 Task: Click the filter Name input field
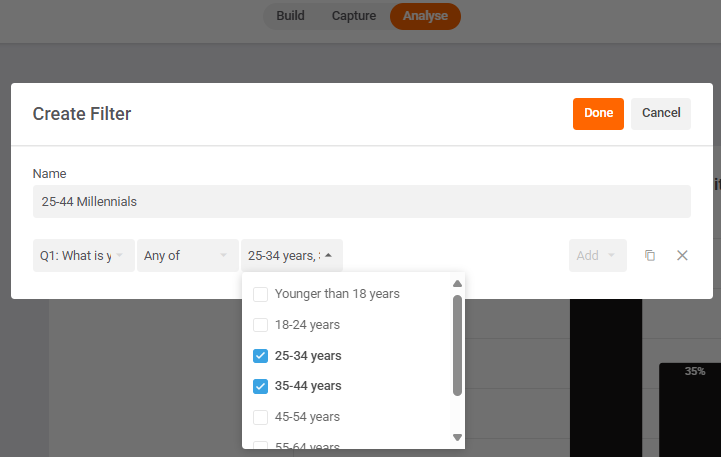click(x=362, y=201)
